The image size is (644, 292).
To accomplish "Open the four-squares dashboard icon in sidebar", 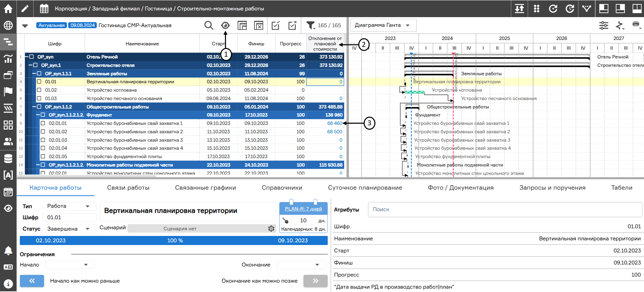I will (x=8, y=125).
